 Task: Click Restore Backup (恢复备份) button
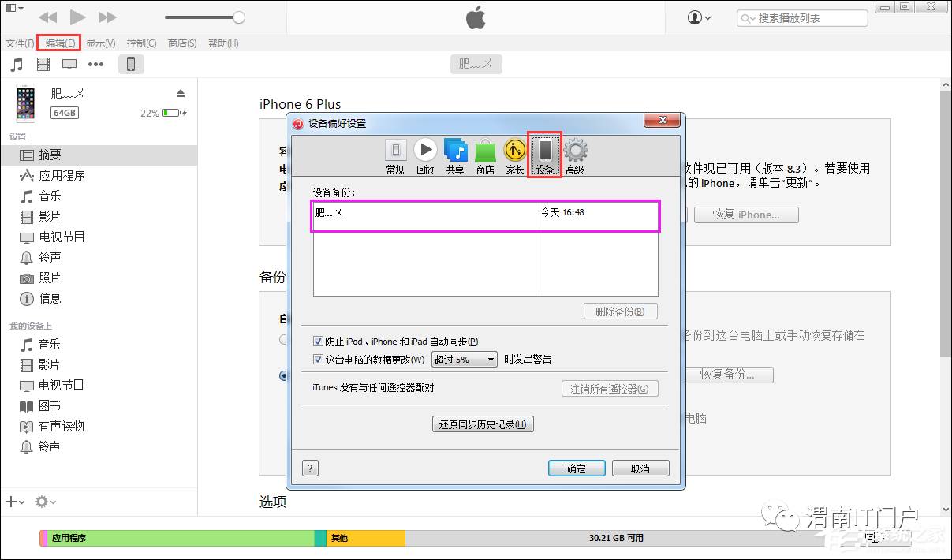[727, 375]
